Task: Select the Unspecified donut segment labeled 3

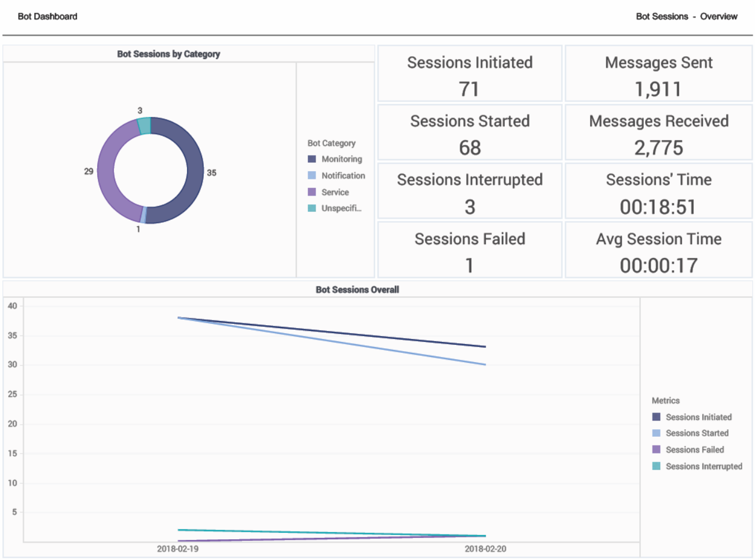Action: click(x=144, y=126)
